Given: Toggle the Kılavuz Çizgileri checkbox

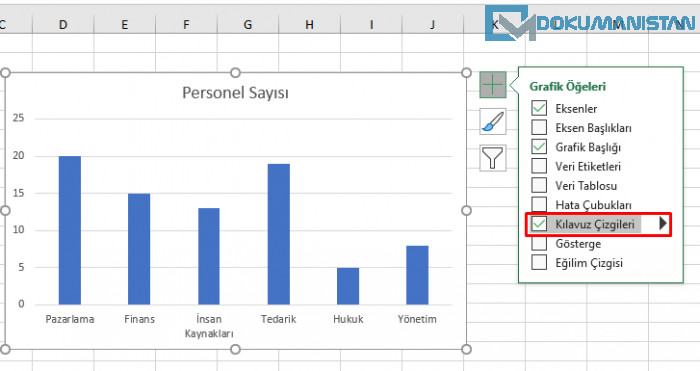Looking at the screenshot, I should click(x=539, y=224).
